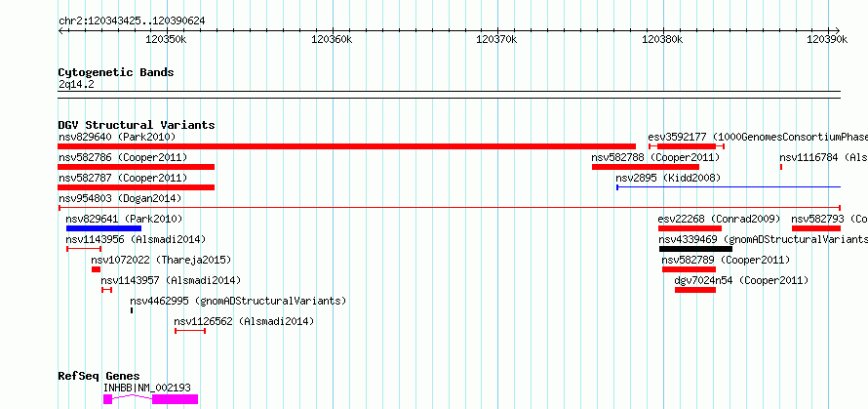
Task: Click the large magenta INHBB second exon
Action: coord(175,399)
